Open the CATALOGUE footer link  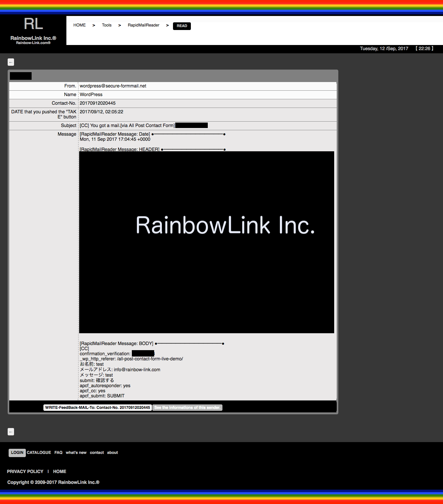[x=39, y=453]
